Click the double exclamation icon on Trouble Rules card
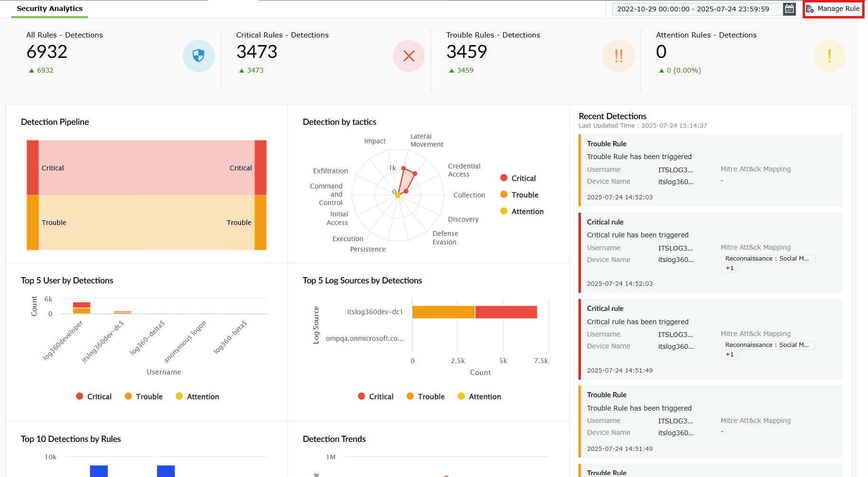 [x=618, y=56]
